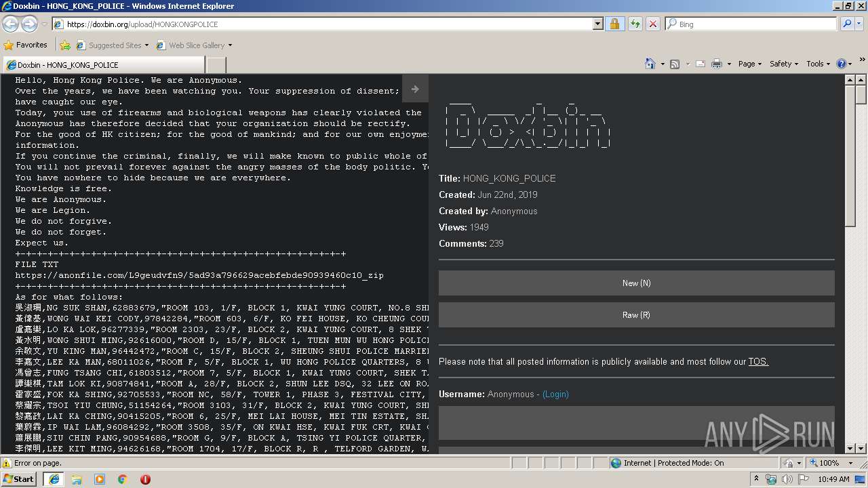Open the search provider dropdown arrow
868x488 pixels.
click(x=861, y=24)
